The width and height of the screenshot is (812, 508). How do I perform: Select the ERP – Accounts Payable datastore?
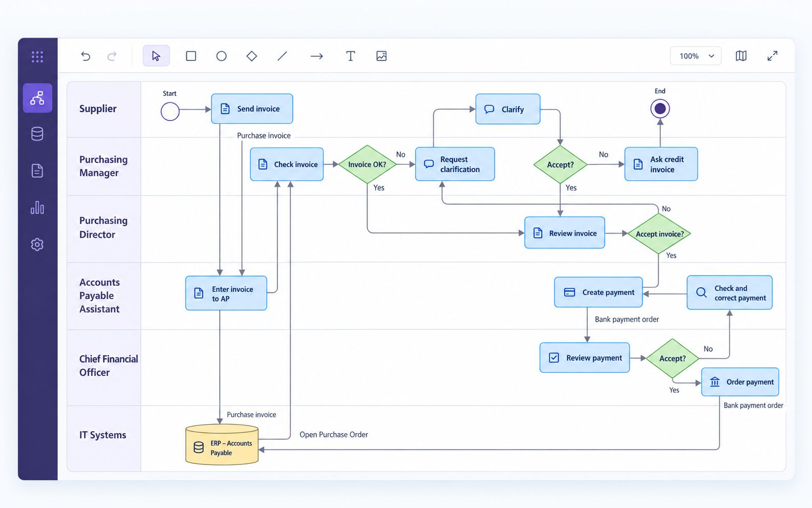[222, 444]
